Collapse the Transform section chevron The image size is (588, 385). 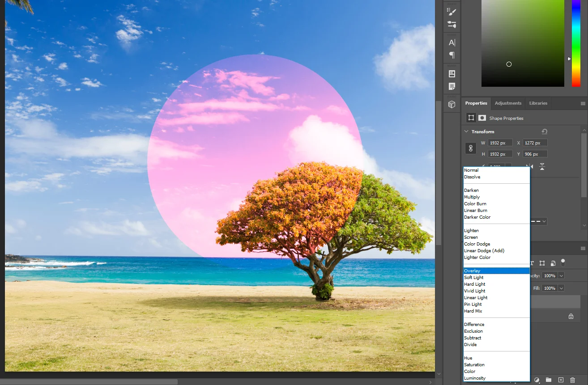pos(466,131)
